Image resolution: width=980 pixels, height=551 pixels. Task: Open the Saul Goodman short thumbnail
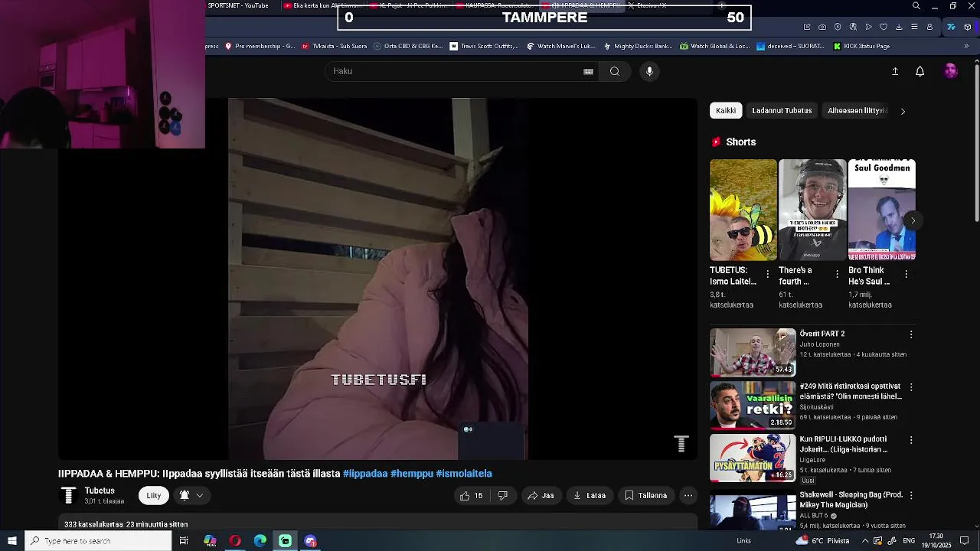click(x=881, y=210)
